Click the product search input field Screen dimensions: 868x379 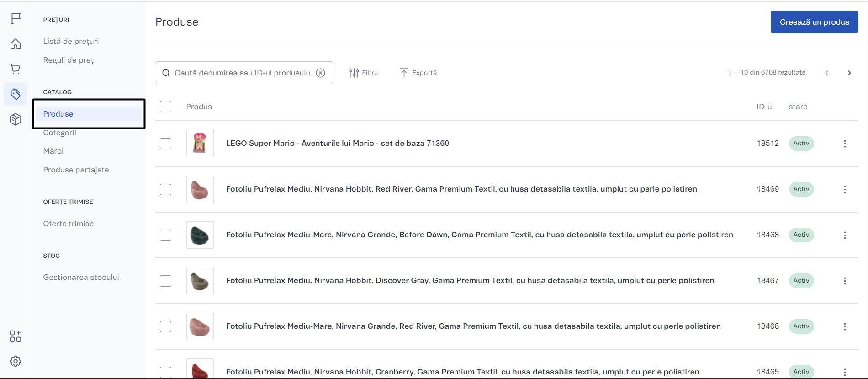point(242,73)
